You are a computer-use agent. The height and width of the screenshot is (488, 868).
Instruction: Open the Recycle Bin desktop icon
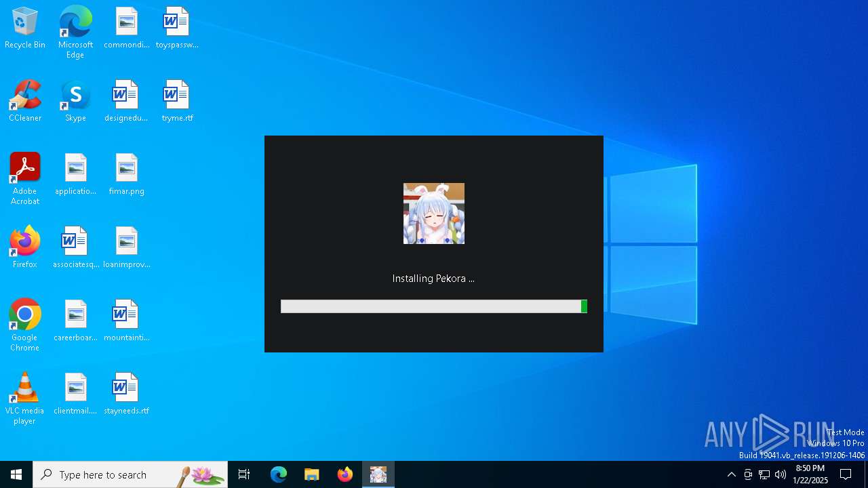click(x=25, y=28)
